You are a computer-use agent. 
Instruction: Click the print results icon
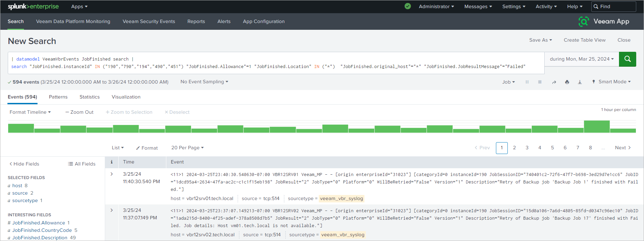pyautogui.click(x=567, y=82)
